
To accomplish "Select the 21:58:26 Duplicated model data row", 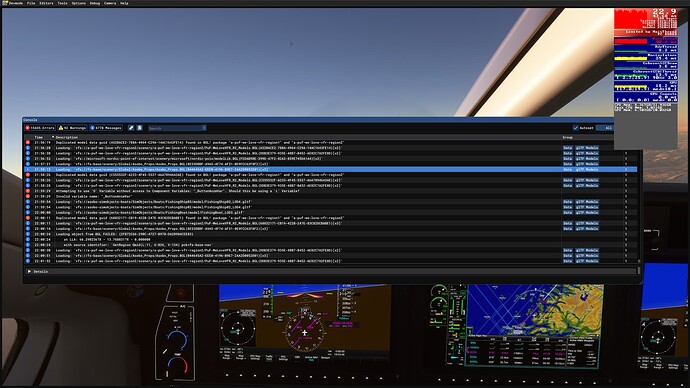I will (330, 175).
